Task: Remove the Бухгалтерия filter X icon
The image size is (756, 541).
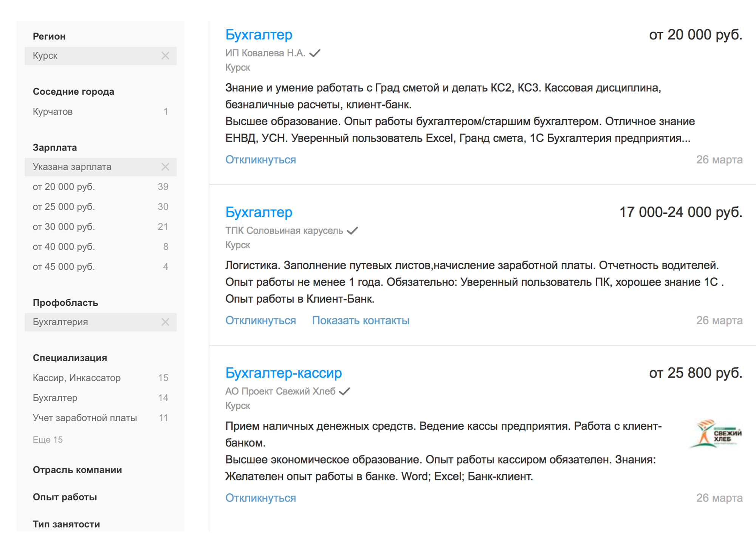Action: coord(165,322)
